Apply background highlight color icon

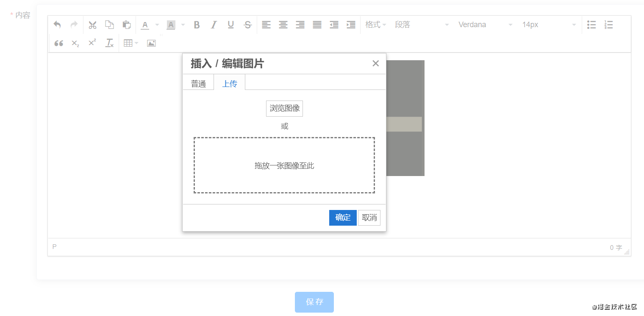pyautogui.click(x=171, y=25)
